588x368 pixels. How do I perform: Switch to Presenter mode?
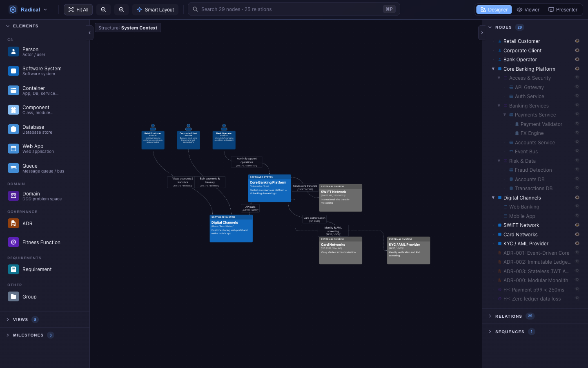[563, 9]
